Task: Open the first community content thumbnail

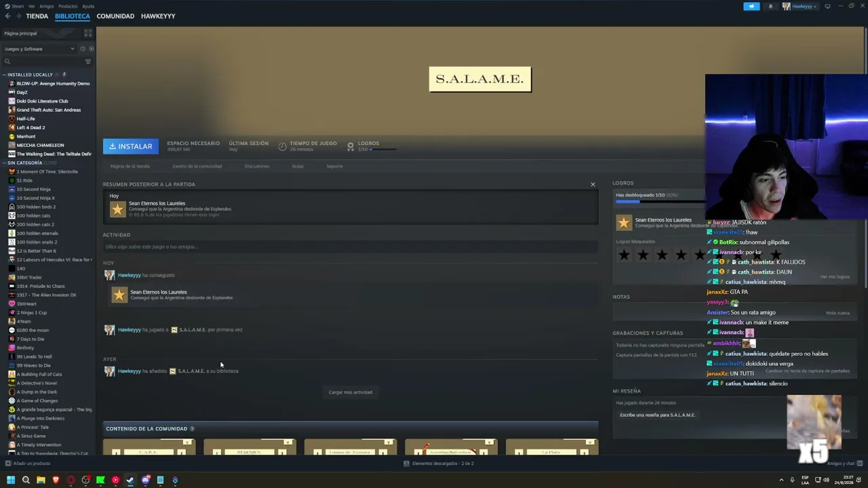Action: click(149, 447)
